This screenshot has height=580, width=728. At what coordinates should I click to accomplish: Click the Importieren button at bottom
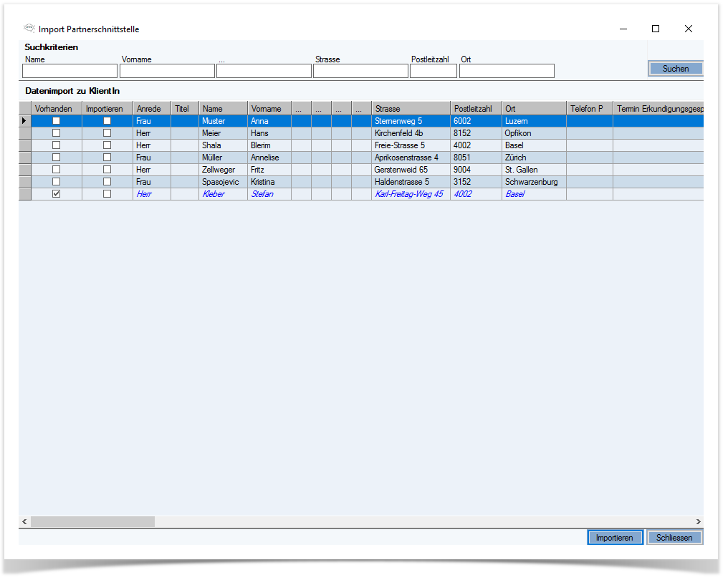[615, 537]
